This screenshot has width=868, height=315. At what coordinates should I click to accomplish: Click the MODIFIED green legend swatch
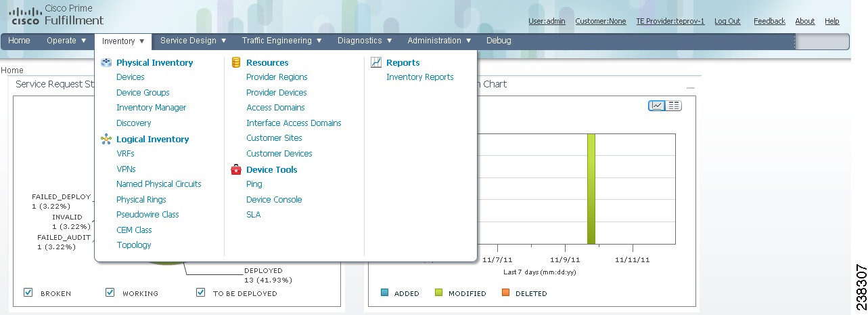tap(438, 293)
